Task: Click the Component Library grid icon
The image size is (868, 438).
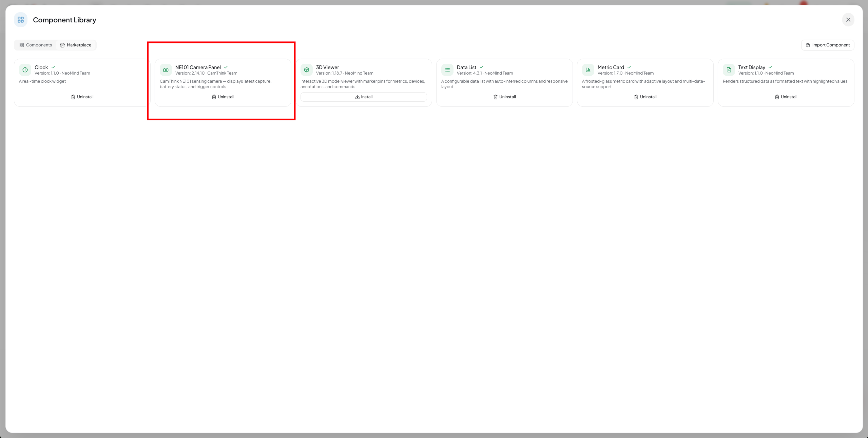Action: tap(21, 20)
